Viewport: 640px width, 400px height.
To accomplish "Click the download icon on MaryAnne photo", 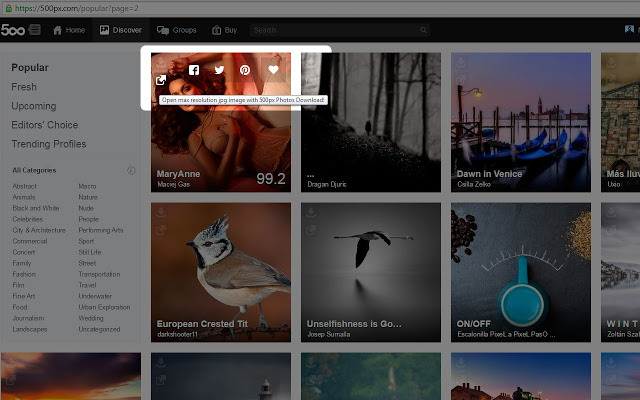I will 161,63.
